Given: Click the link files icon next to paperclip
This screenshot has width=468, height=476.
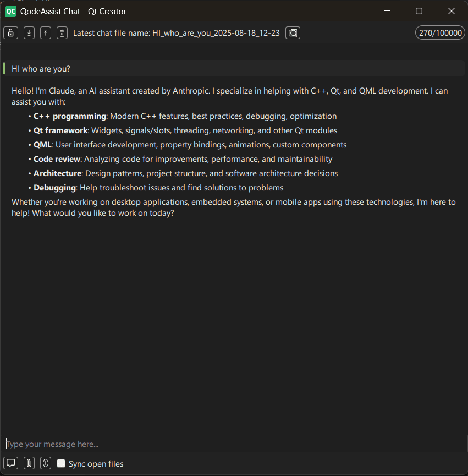Looking at the screenshot, I should coord(46,463).
